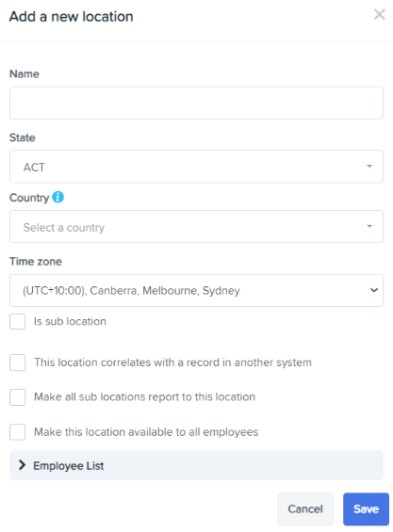This screenshot has width=393, height=532.
Task: Open the Select a country dropdown
Action: coord(196,226)
